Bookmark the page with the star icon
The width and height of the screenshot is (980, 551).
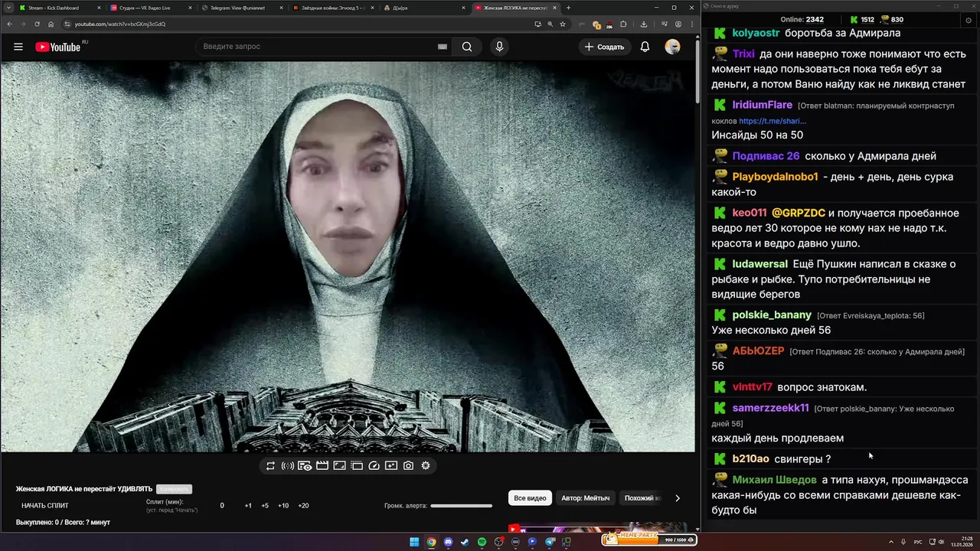563,24
